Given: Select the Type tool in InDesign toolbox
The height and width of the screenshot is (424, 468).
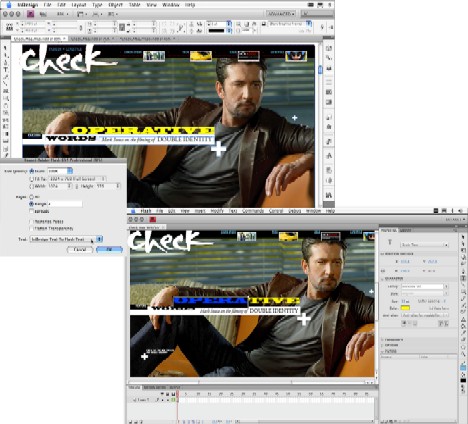Looking at the screenshot, I should [x=6, y=70].
